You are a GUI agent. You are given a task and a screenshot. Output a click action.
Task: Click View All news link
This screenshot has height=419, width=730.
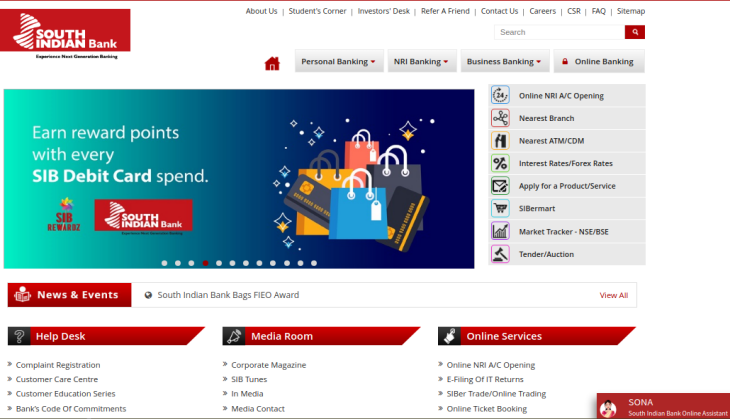tap(614, 295)
